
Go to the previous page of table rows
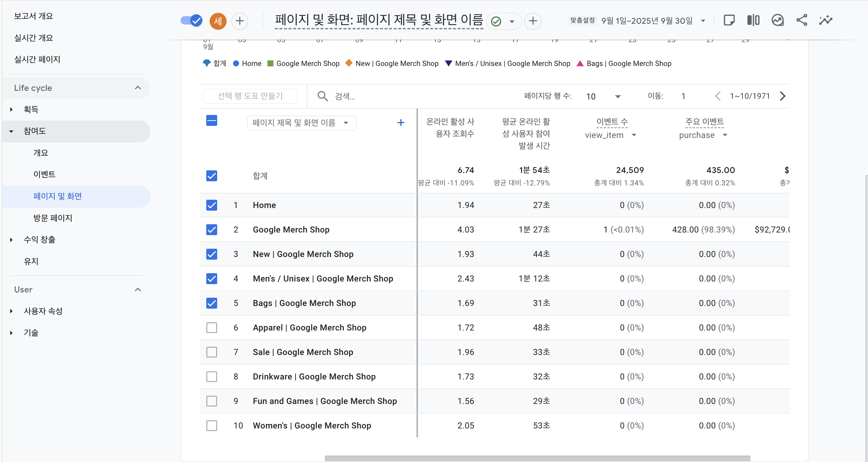click(718, 96)
